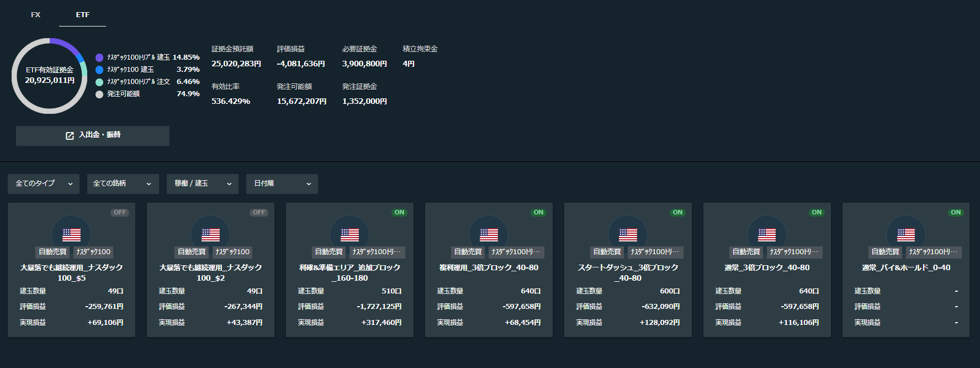Select the ETF tab
Screen dimensions: 980x368
(x=83, y=15)
